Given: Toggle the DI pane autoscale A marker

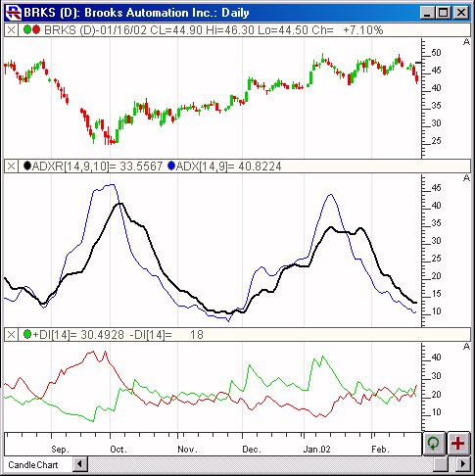Looking at the screenshot, I should [466, 347].
